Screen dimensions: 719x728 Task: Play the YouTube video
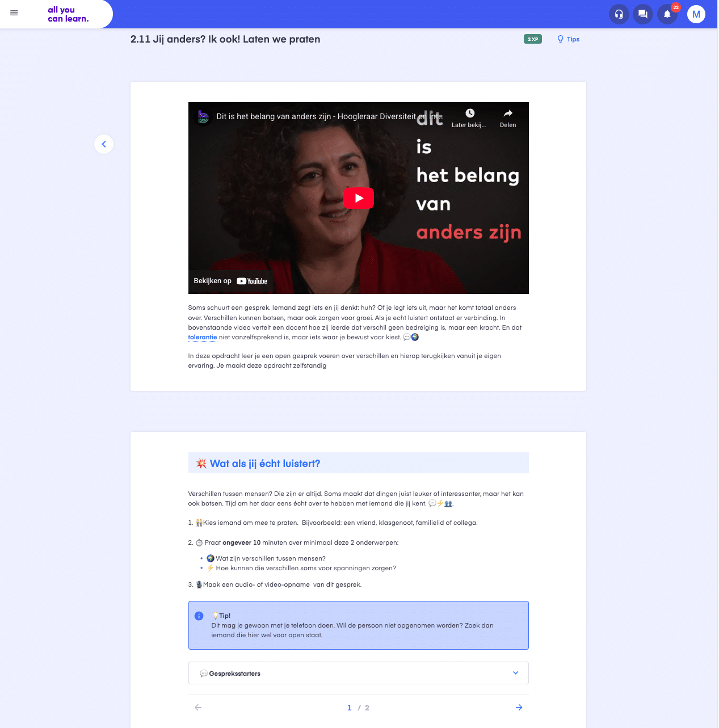click(358, 198)
